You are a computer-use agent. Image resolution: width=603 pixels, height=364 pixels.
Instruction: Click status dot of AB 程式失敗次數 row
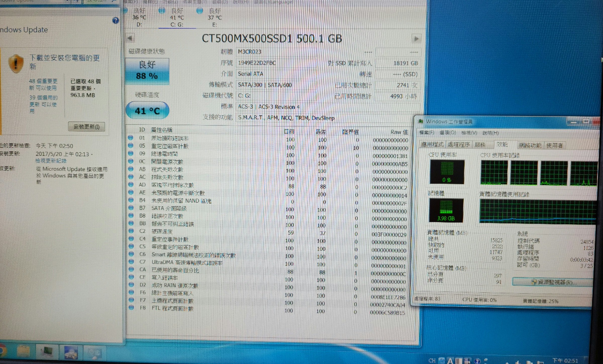pos(130,169)
